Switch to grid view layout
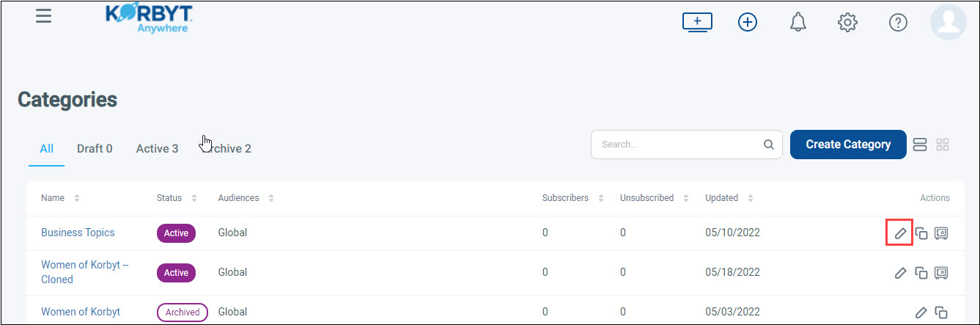Screen dimensions: 980x325 [x=943, y=145]
